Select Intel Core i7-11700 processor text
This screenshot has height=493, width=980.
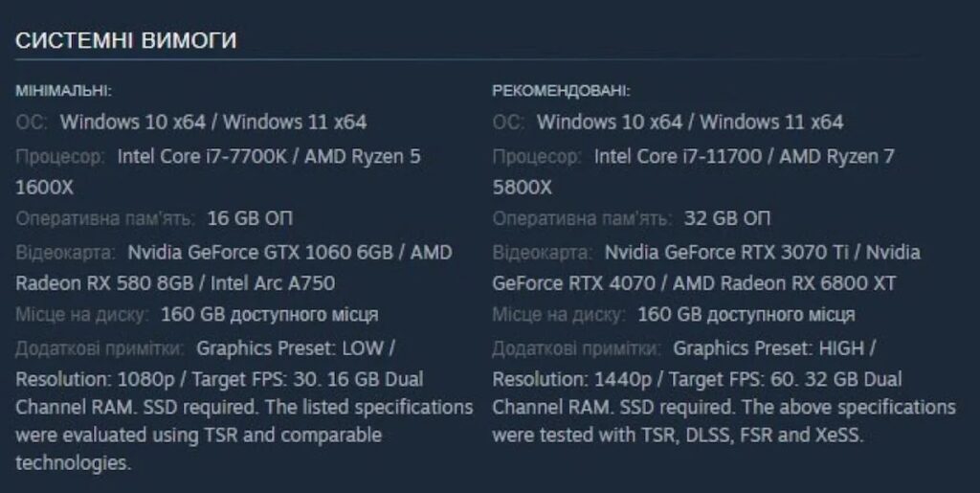tap(678, 156)
